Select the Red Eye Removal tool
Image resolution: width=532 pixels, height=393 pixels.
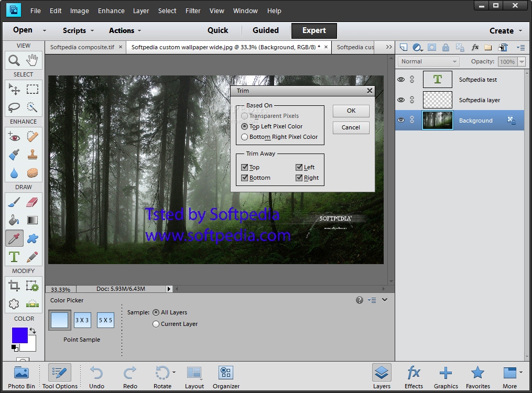point(14,137)
